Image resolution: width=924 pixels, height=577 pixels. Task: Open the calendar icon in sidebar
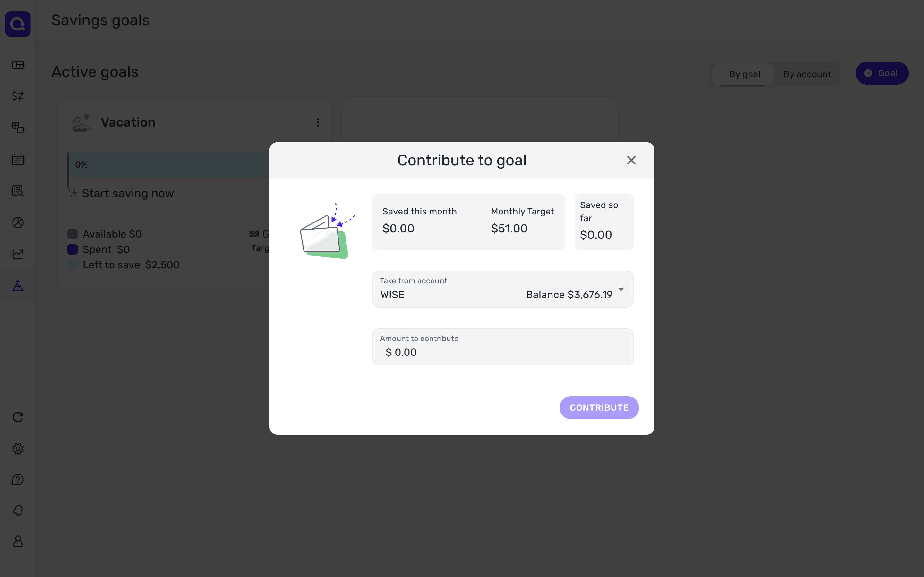pos(18,159)
